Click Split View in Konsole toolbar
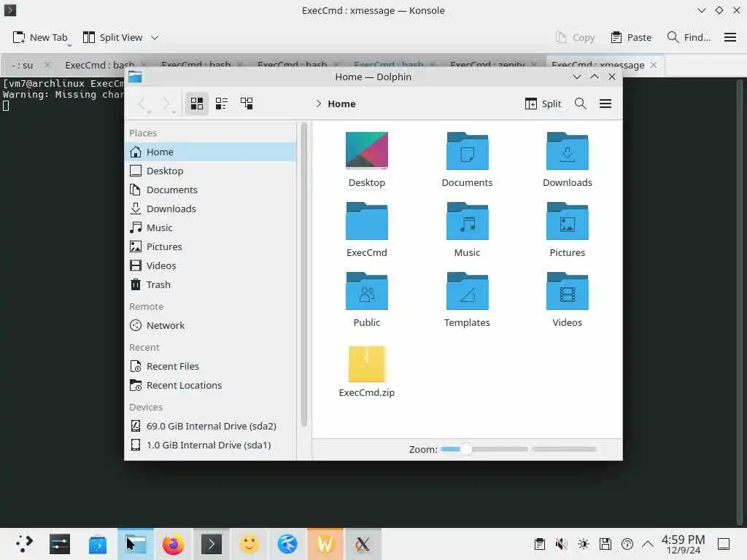Screen dimensions: 747x560 [112, 37]
